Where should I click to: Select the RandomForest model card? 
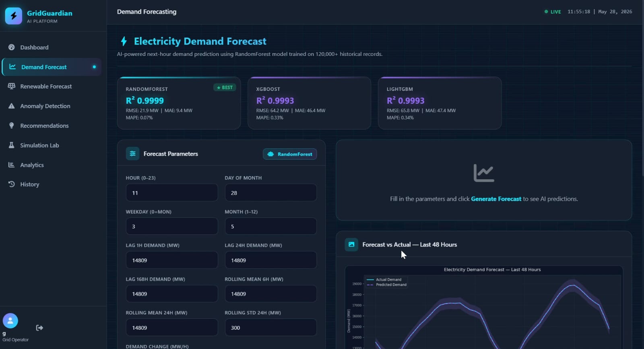179,103
